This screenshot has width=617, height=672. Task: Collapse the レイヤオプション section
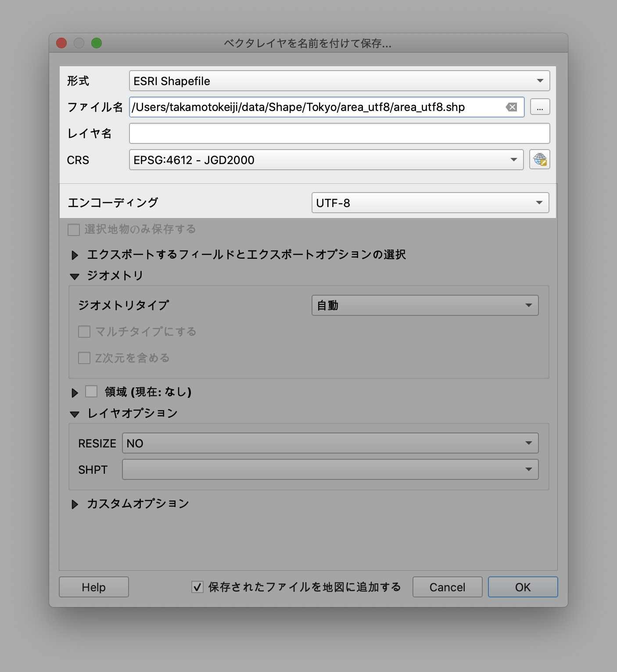click(x=75, y=414)
